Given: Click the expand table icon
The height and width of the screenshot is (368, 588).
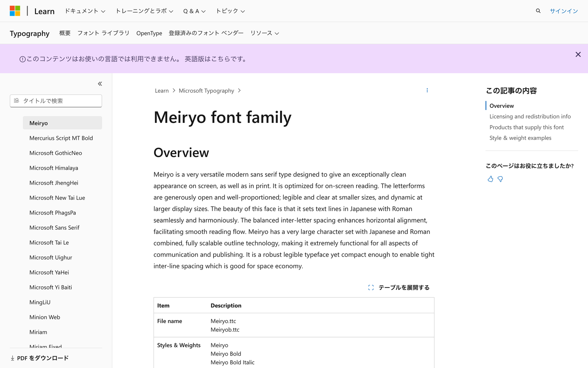Looking at the screenshot, I should tap(371, 287).
